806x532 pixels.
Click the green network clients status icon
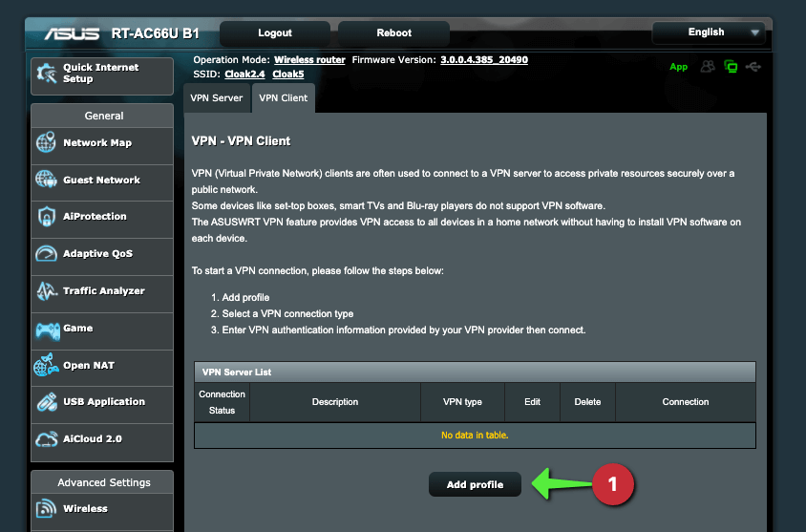tap(731, 66)
